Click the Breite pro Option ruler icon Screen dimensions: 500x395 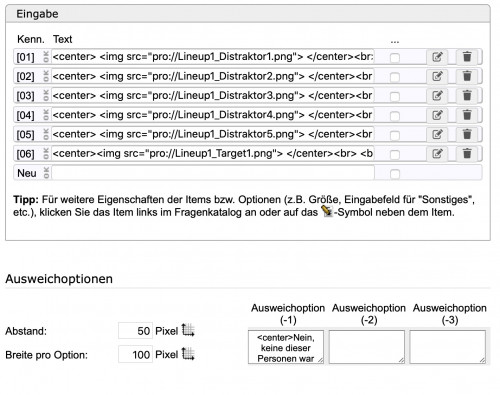[188, 354]
